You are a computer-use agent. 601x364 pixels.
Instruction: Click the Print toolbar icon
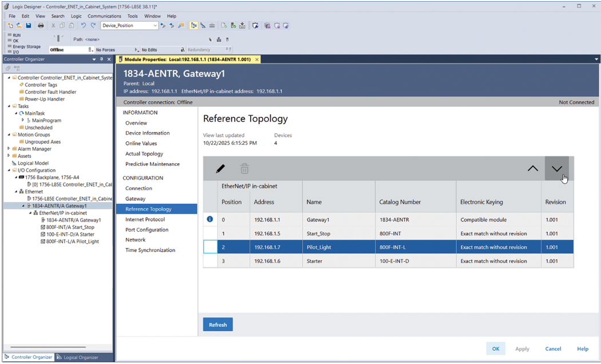click(x=41, y=26)
